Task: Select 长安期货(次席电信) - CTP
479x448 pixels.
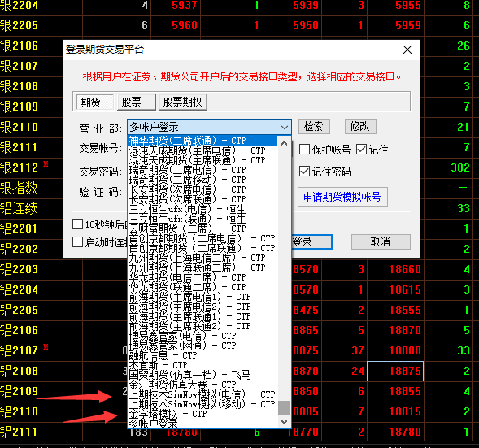Action: 202,189
